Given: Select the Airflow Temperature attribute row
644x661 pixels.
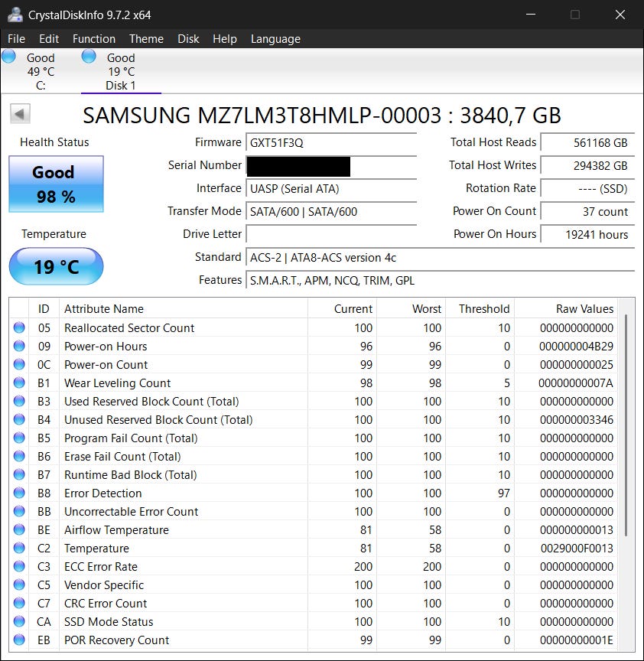Looking at the screenshot, I should [x=116, y=530].
